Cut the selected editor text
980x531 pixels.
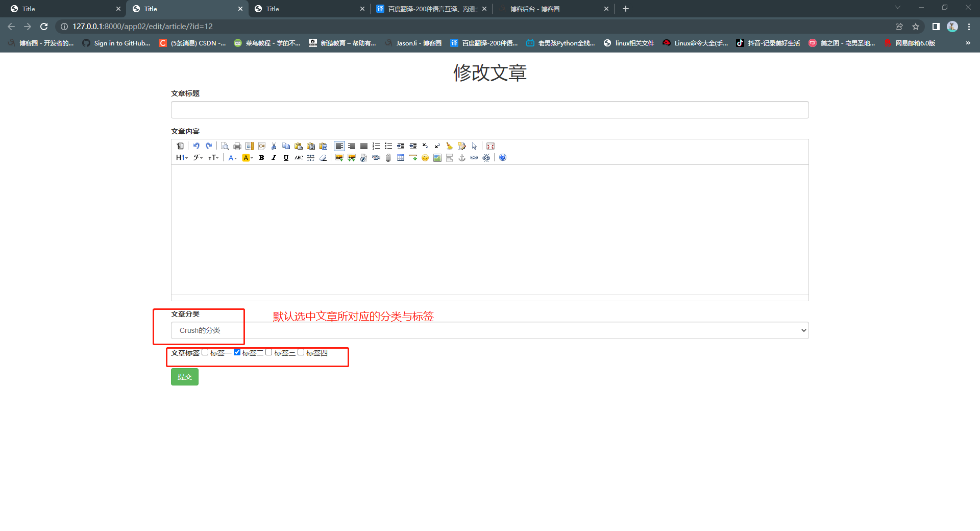point(274,146)
